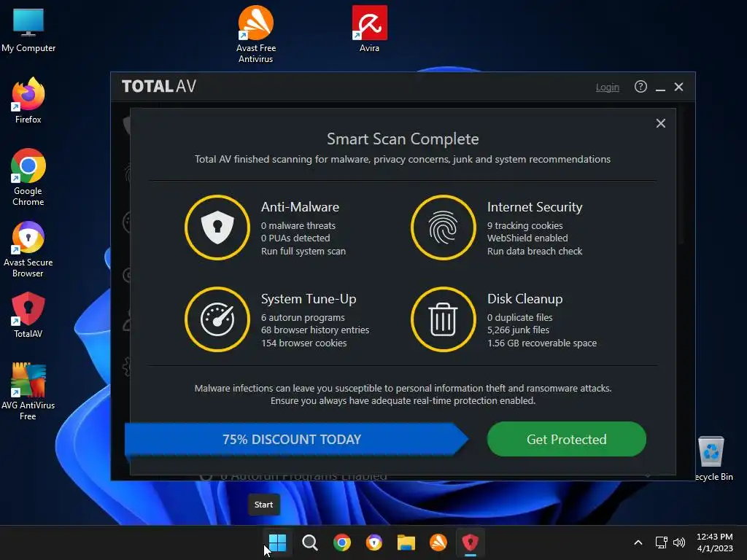Open the taskbar Search magnifier icon
Viewport: 747px width, 560px height.
click(x=309, y=542)
